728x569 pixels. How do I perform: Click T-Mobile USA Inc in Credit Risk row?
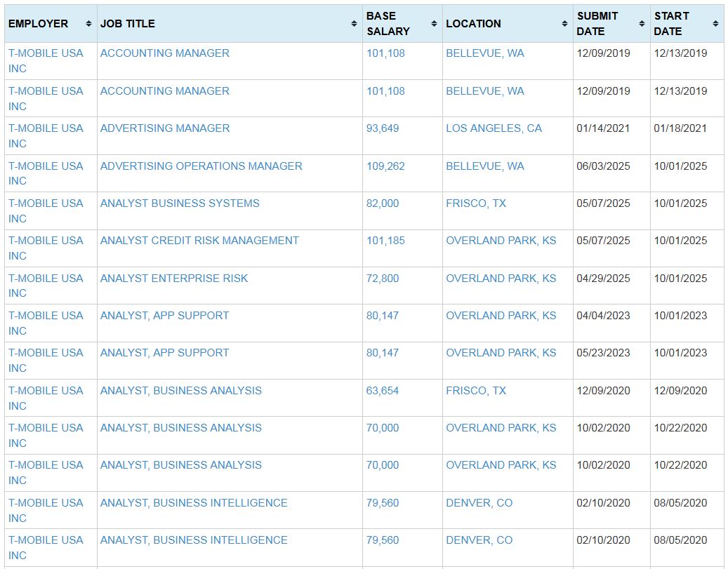tap(46, 248)
